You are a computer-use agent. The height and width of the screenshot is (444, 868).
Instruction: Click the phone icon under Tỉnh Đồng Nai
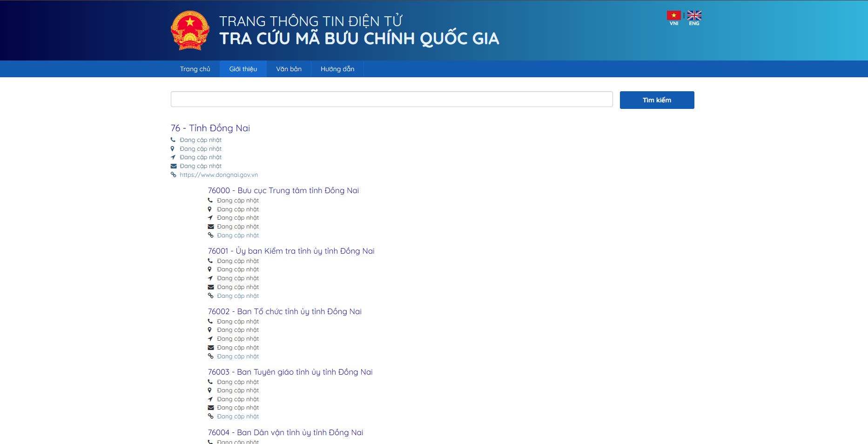(x=173, y=139)
